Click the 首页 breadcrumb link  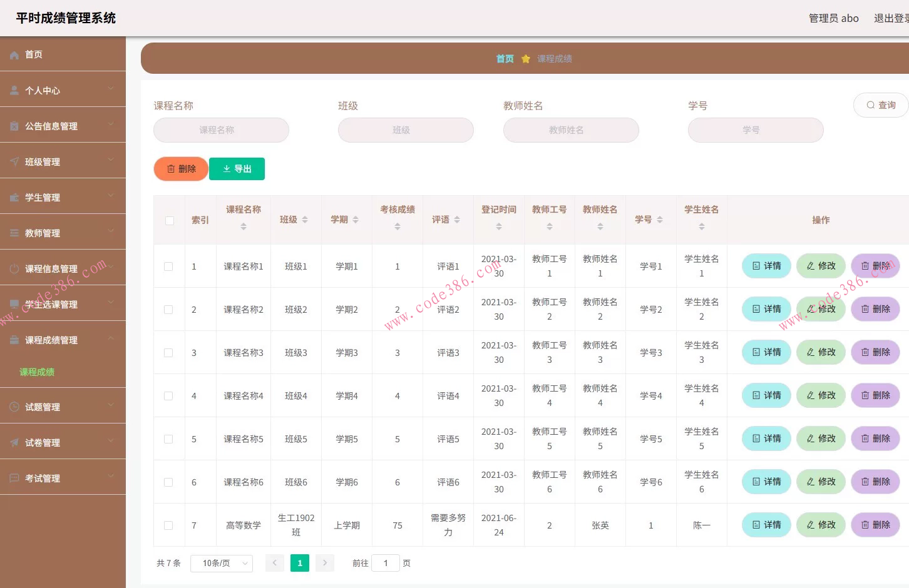click(x=505, y=58)
